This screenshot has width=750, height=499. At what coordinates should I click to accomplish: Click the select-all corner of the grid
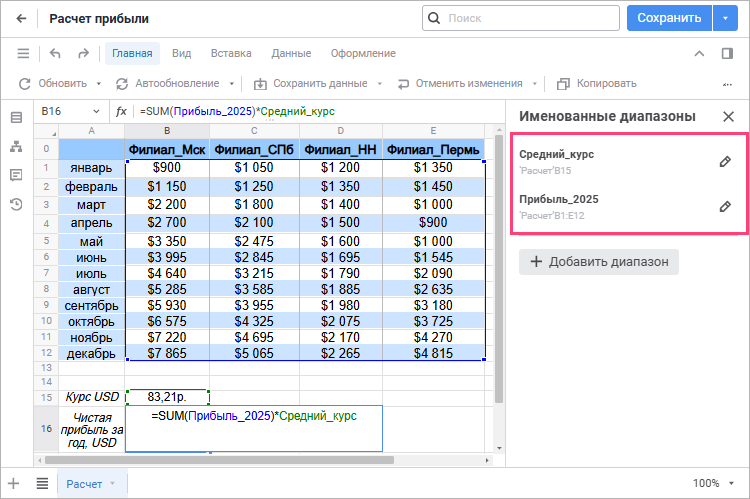pyautogui.click(x=46, y=131)
